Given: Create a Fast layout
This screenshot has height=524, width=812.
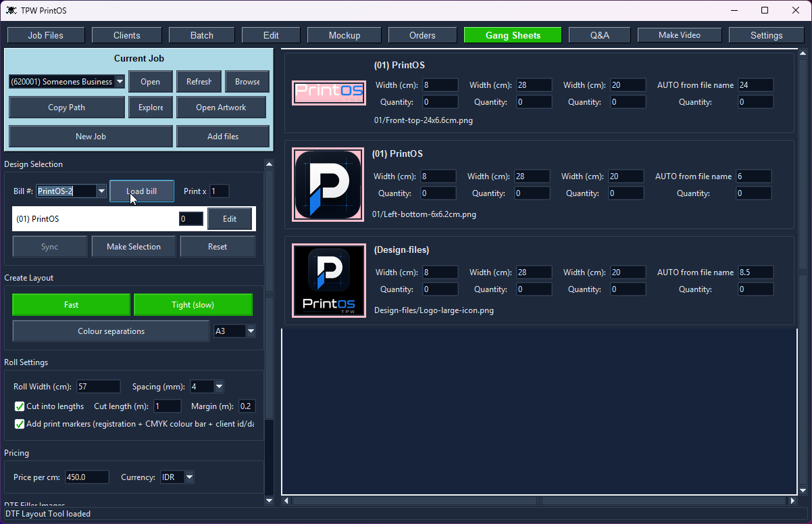Looking at the screenshot, I should click(x=72, y=305).
